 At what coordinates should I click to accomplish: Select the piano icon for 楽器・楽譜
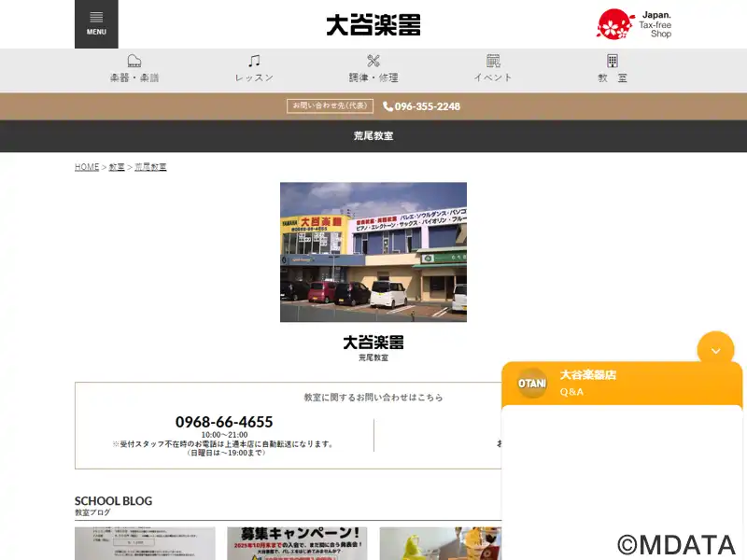click(134, 61)
